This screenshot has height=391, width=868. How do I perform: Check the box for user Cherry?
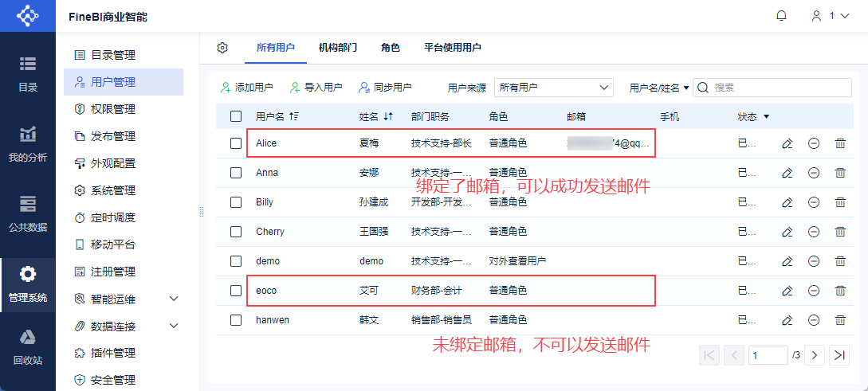236,232
